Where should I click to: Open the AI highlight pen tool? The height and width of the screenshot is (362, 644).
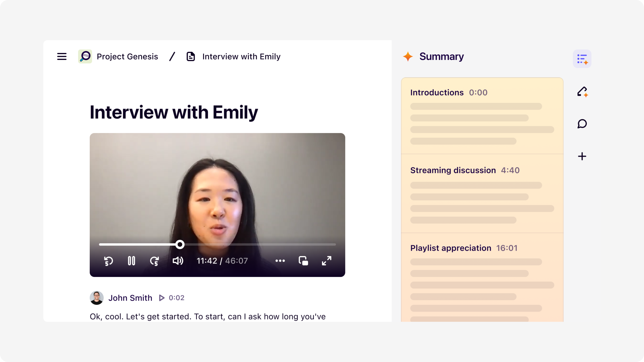pos(582,92)
